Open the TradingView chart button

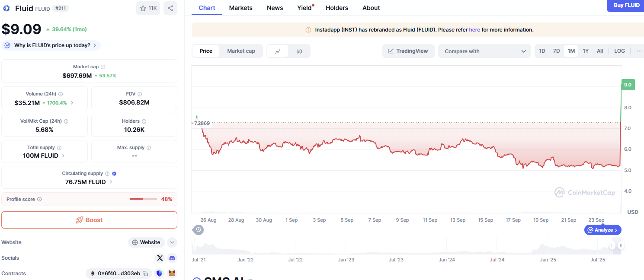(x=408, y=51)
